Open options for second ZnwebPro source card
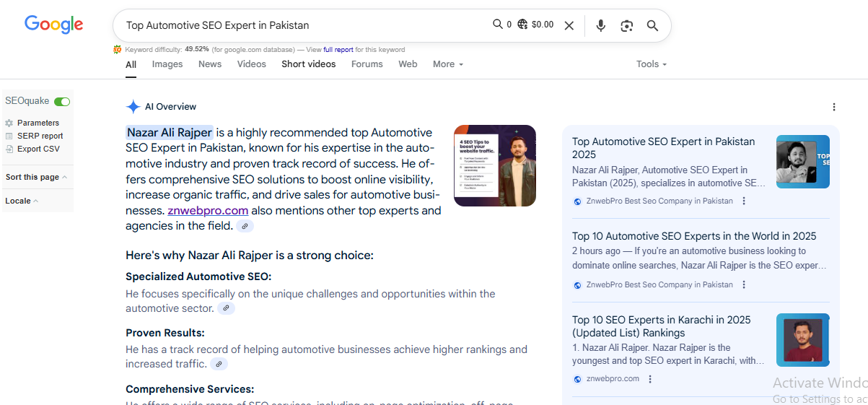The image size is (868, 405). tap(744, 285)
